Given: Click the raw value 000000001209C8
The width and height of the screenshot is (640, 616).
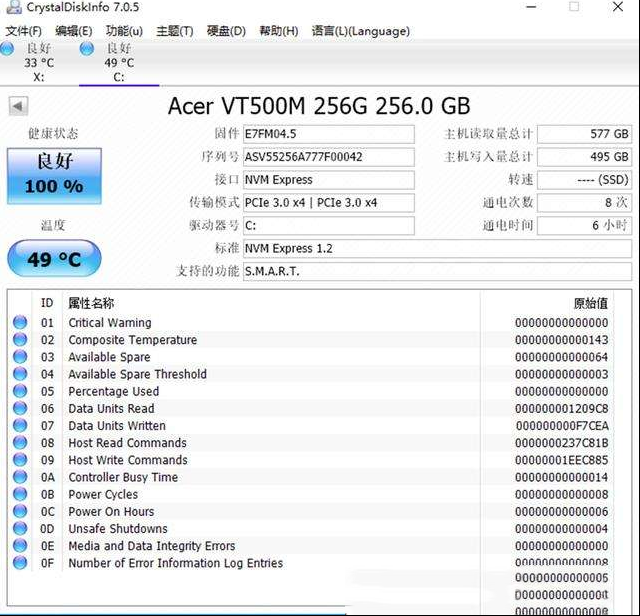Looking at the screenshot, I should (562, 409).
